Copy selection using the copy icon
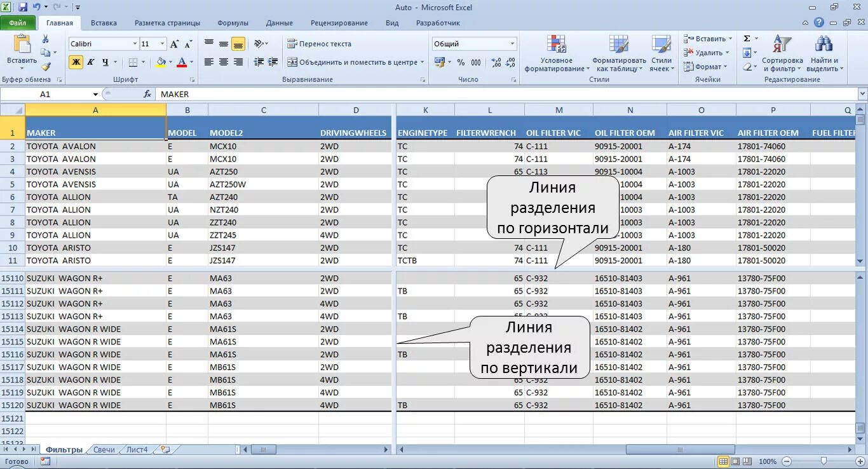The width and height of the screenshot is (868, 469). [46, 53]
